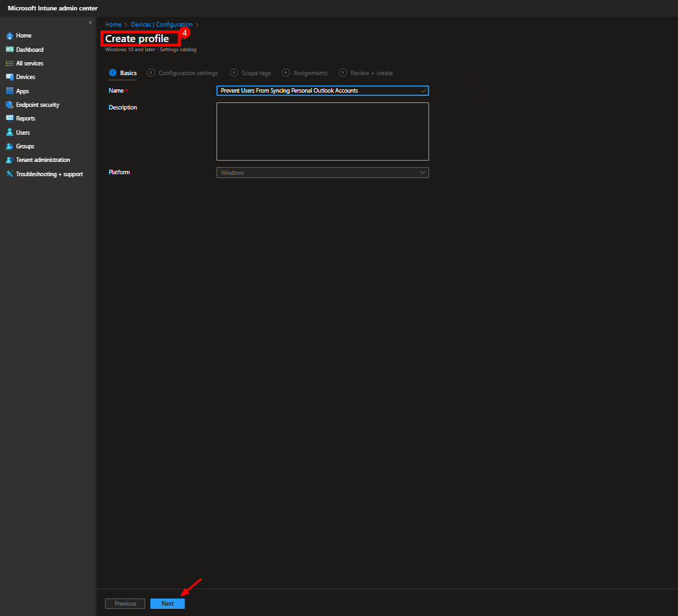Open the Devices icon in the sidebar

10,77
